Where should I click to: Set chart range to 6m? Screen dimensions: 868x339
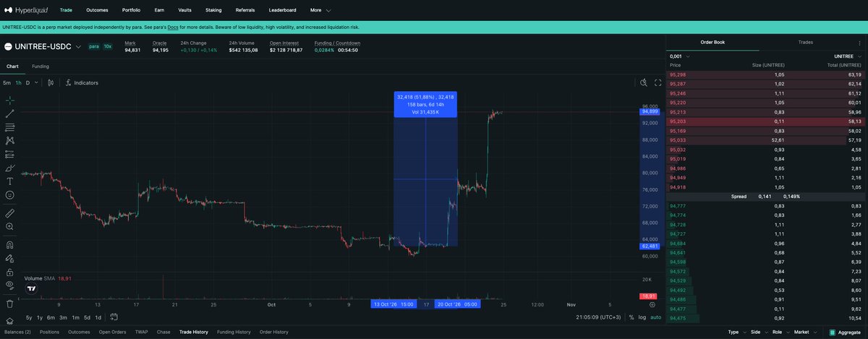(51, 317)
